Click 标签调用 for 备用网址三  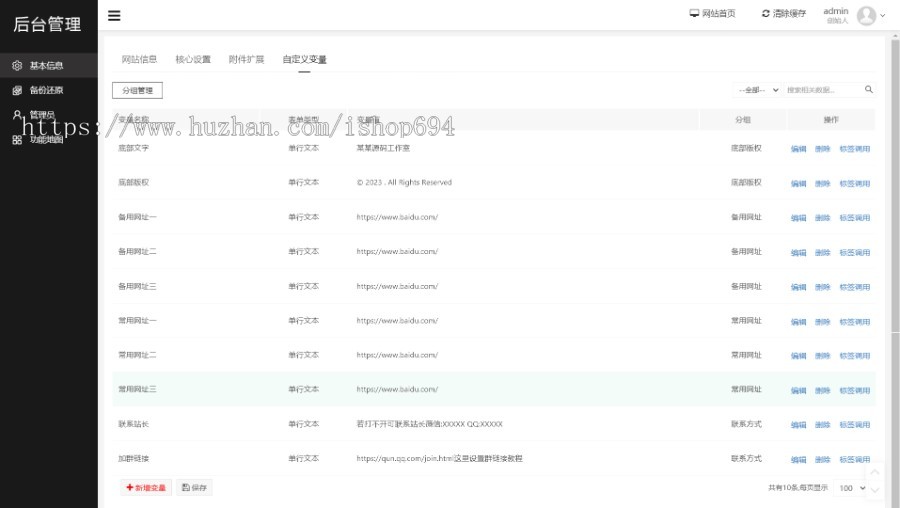[855, 287]
